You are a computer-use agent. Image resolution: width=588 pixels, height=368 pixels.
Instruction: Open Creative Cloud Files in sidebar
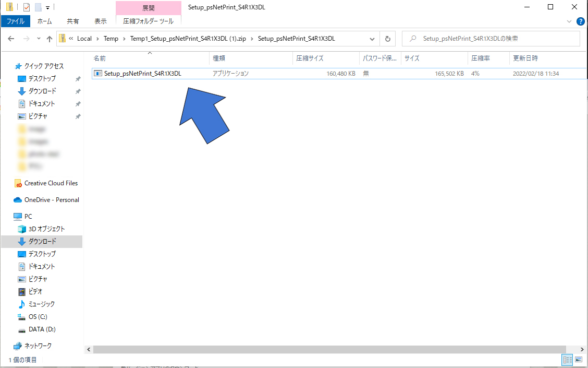51,183
